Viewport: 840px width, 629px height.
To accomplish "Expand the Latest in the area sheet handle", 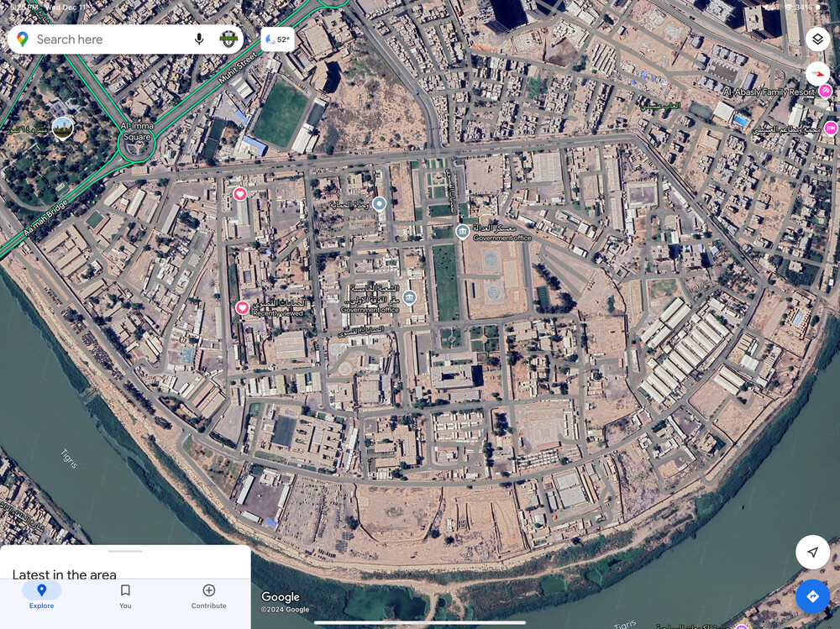I will (x=125, y=551).
